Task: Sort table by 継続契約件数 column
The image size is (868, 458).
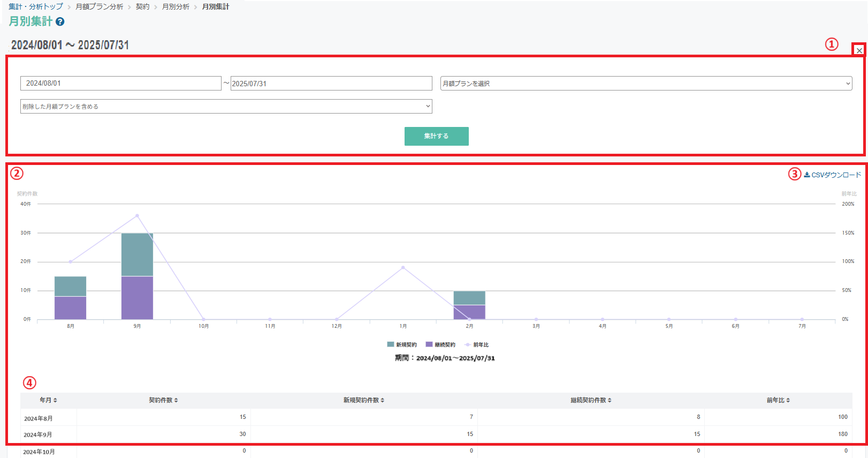Action: pyautogui.click(x=591, y=400)
